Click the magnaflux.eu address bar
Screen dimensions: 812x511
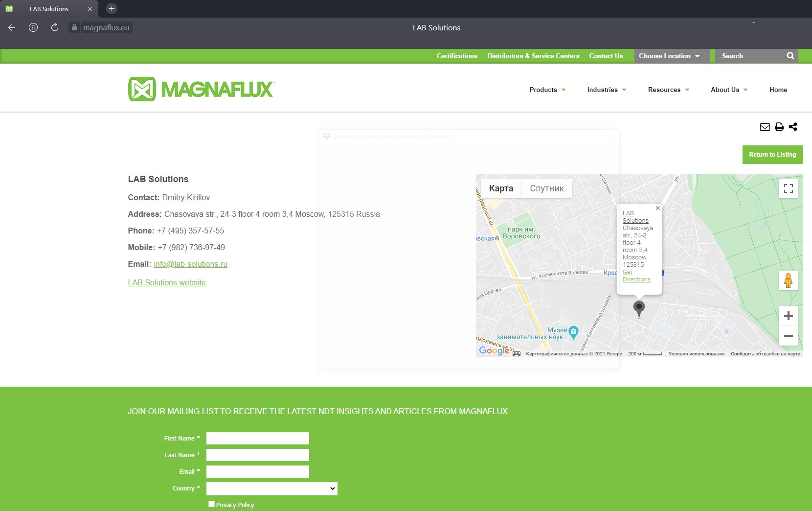[106, 27]
